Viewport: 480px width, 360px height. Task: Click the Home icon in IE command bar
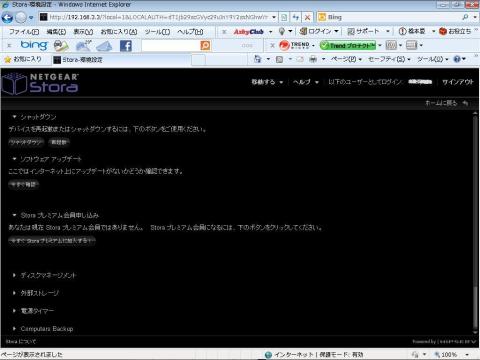coord(257,59)
